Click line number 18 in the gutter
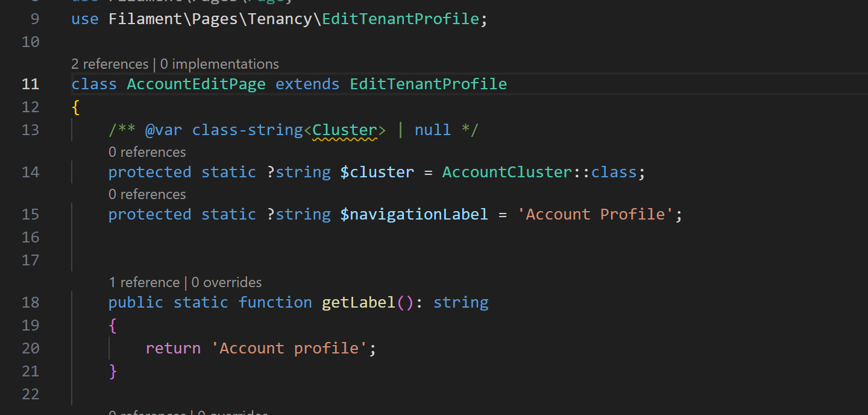Viewport: 868px width, 415px height. click(x=30, y=302)
